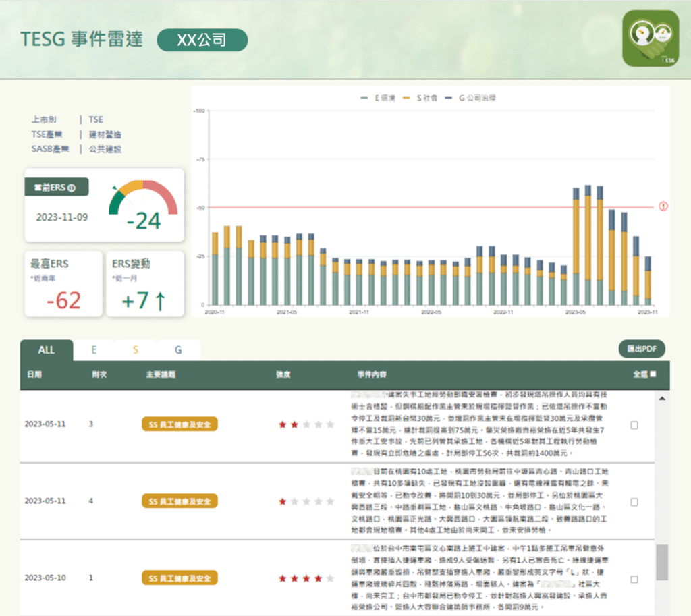Click the red warning icon at chart threshold line

(663, 206)
